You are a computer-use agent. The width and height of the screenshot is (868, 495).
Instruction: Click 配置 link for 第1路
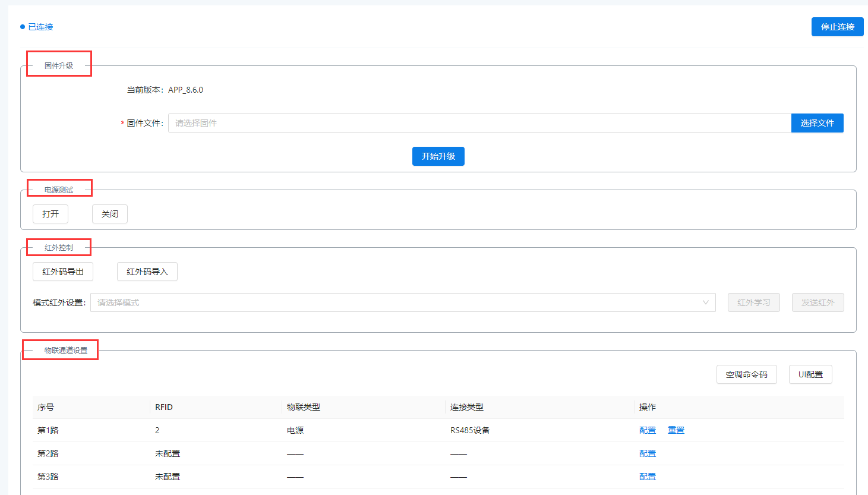648,430
